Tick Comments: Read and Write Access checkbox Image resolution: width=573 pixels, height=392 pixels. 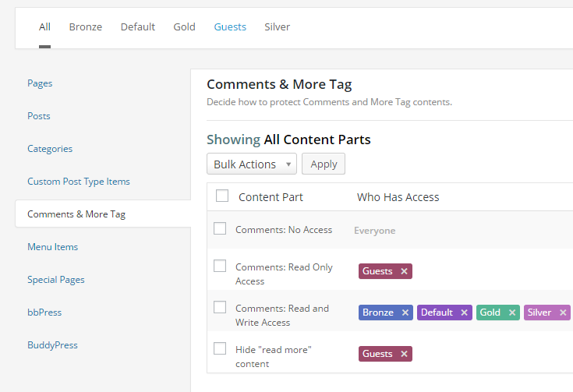tap(220, 307)
